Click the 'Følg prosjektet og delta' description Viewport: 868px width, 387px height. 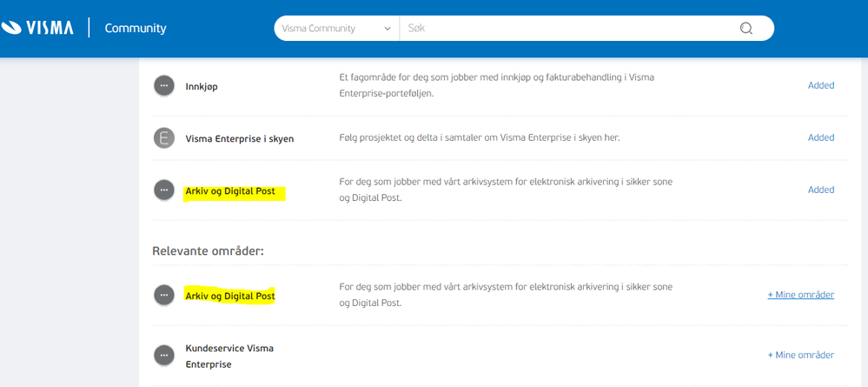point(480,137)
